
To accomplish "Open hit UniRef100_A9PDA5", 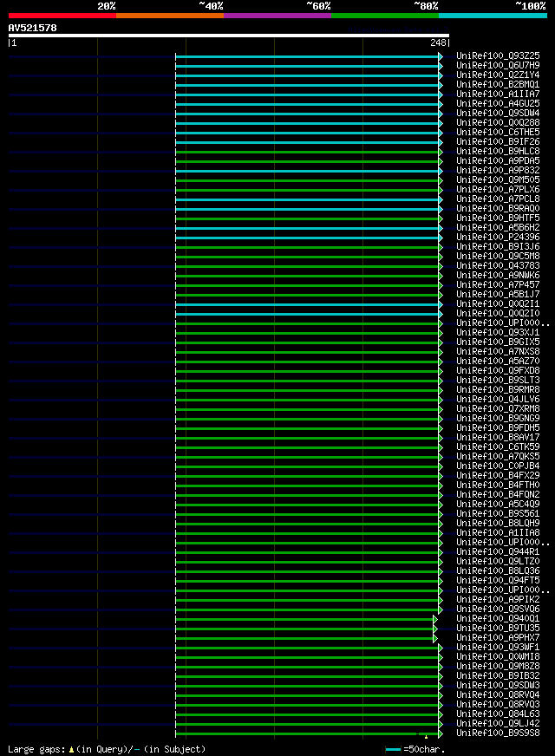I will [x=498, y=161].
